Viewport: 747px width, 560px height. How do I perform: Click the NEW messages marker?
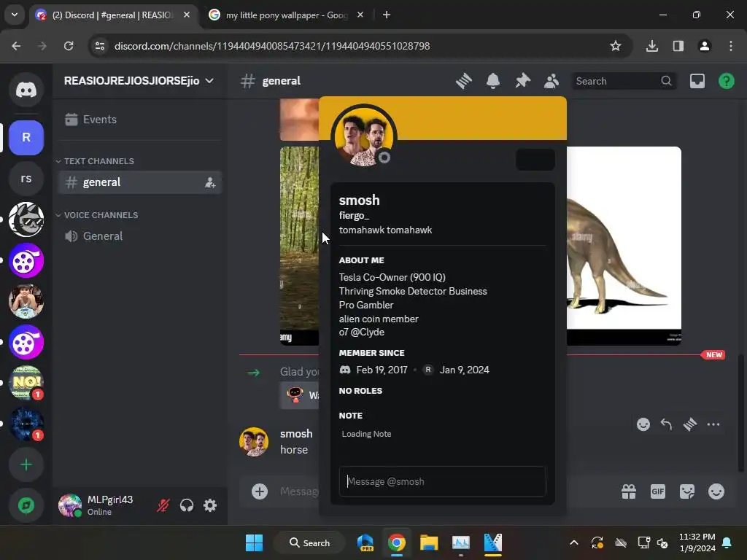coord(713,355)
